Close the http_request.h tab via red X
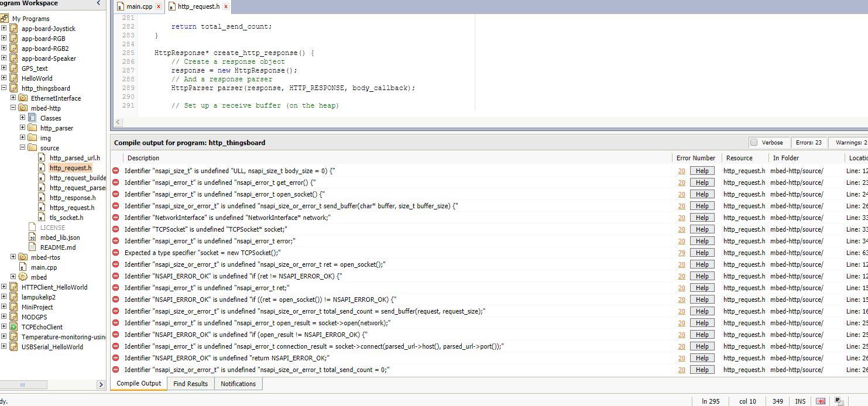The height and width of the screenshot is (406, 868). tap(226, 7)
